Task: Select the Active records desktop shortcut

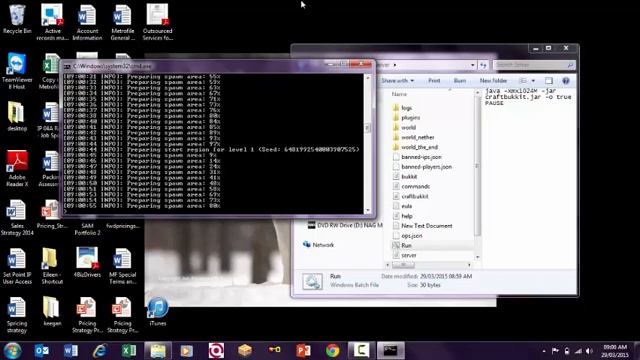Action: point(52,22)
